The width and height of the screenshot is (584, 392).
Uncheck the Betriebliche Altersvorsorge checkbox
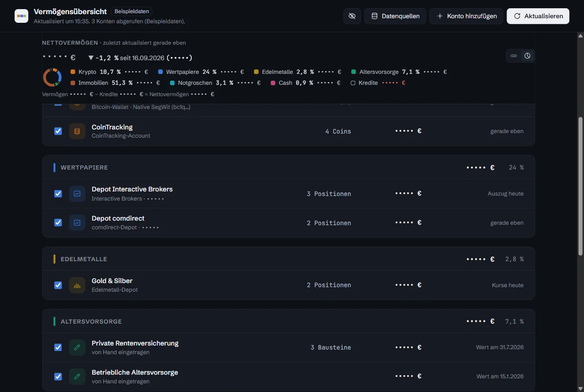[58, 377]
